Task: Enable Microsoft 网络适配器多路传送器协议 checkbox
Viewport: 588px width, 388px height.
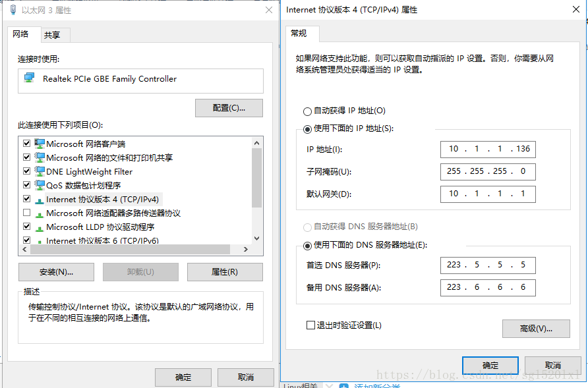Action: point(26,213)
